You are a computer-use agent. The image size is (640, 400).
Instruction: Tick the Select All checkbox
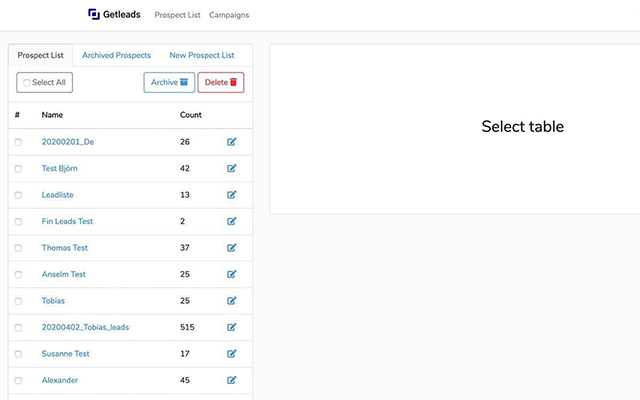click(x=27, y=82)
